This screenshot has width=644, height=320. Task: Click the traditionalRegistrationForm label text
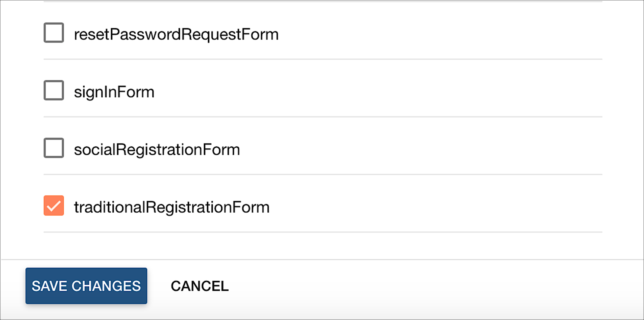(172, 207)
